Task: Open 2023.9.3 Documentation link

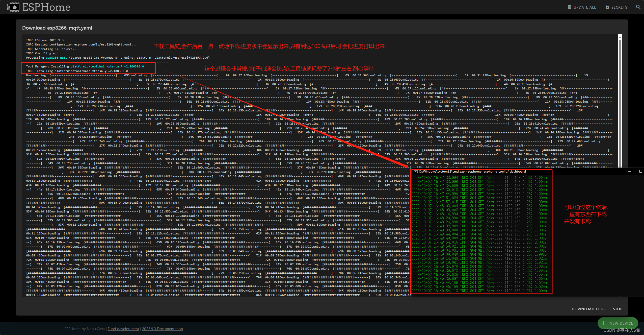Action: coord(162,329)
